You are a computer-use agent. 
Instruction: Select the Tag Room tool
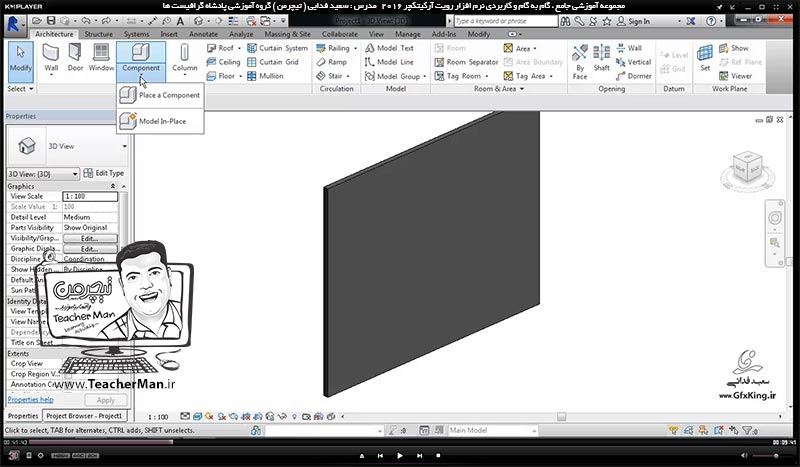coord(458,76)
